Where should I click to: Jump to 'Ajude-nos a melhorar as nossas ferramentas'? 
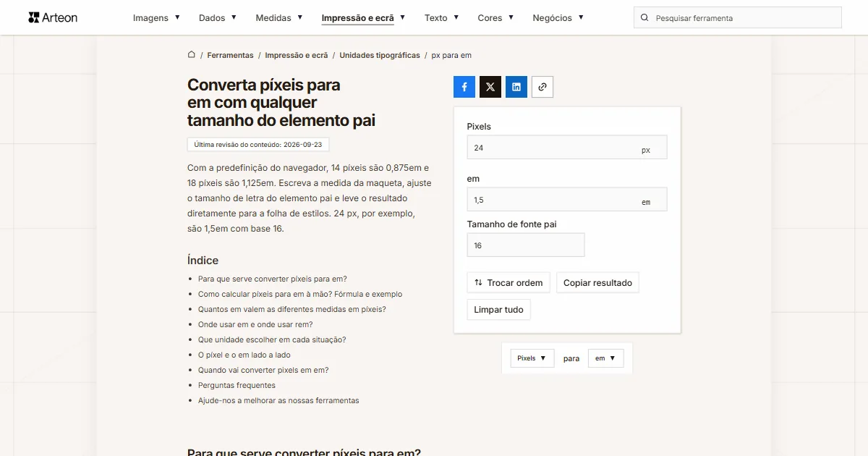(x=278, y=400)
